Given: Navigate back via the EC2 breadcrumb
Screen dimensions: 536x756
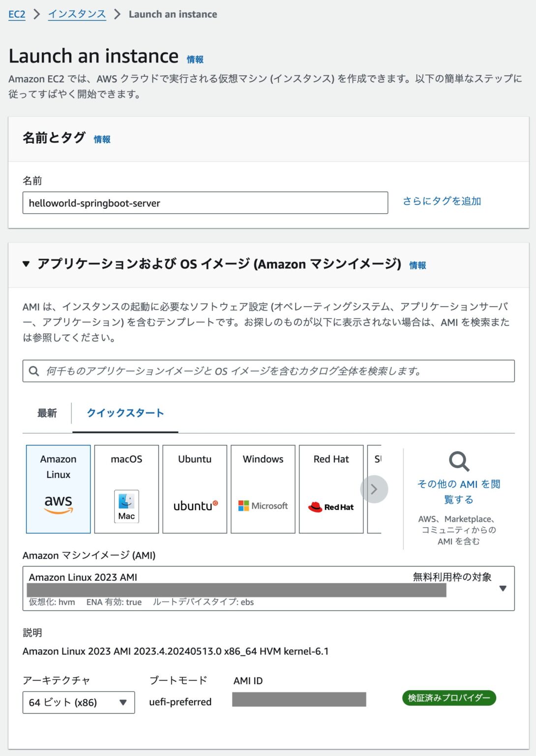Looking at the screenshot, I should pos(15,14).
